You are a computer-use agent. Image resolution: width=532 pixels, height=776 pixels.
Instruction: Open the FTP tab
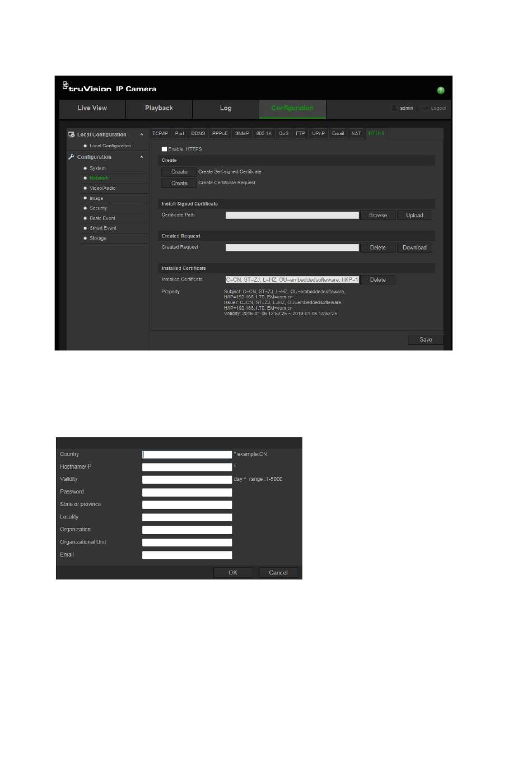tap(300, 133)
